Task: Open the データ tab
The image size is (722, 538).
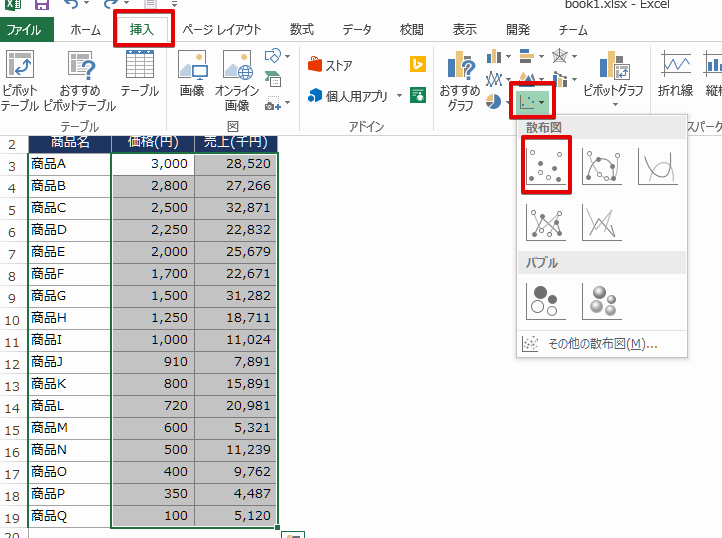Action: [x=356, y=30]
